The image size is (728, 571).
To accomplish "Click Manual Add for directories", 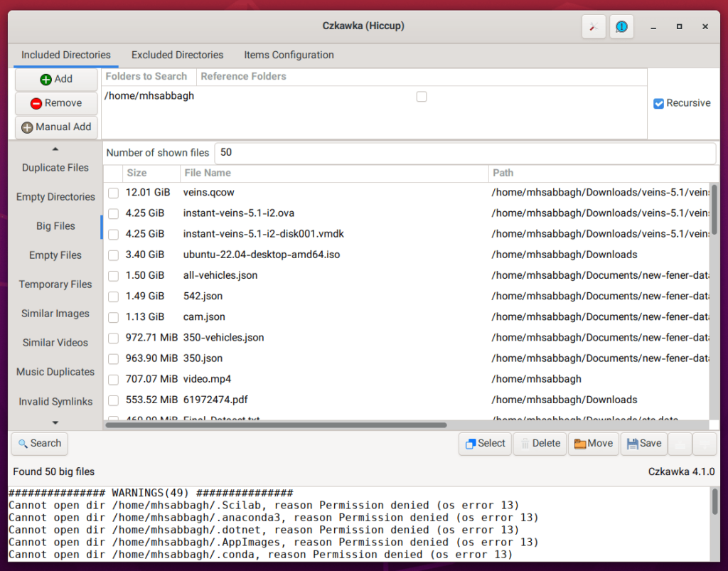I will [56, 127].
